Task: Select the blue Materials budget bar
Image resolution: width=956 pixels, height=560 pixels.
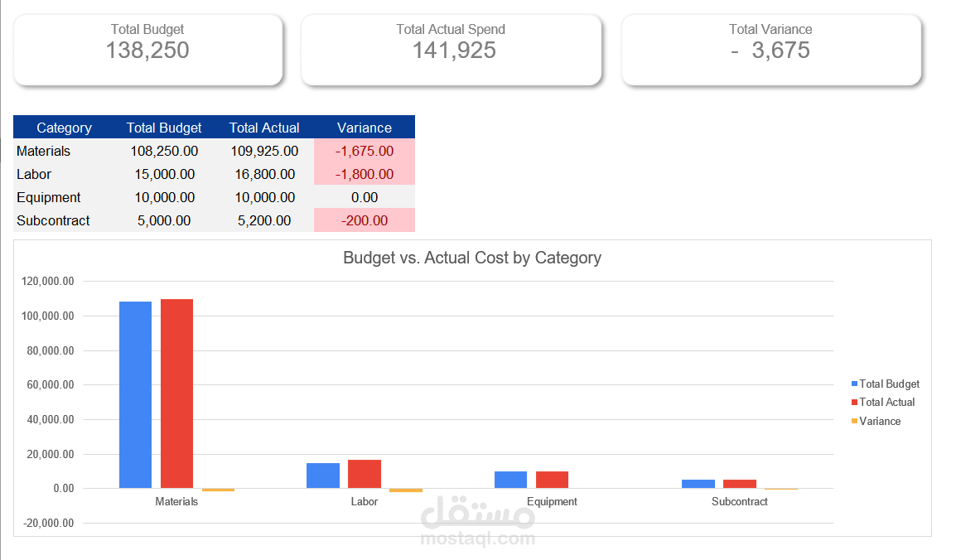Action: (x=135, y=395)
